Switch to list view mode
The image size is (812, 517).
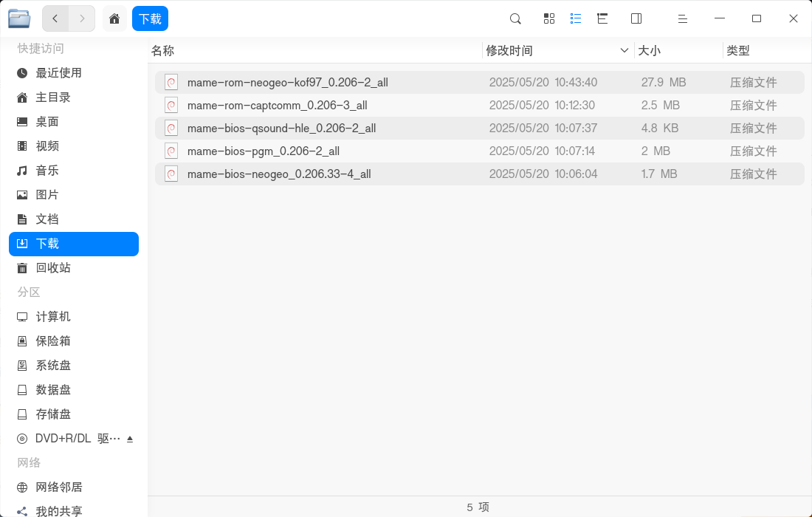[x=575, y=18]
